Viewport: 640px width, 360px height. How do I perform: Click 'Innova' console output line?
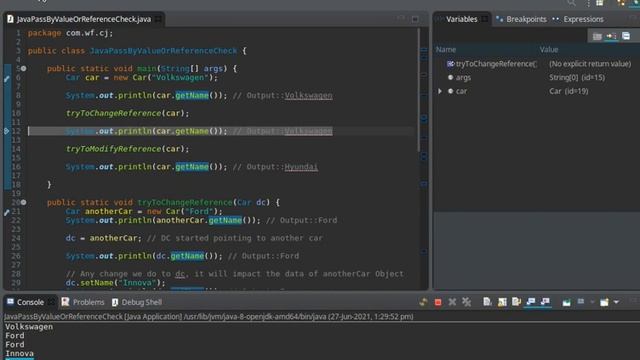[19, 353]
